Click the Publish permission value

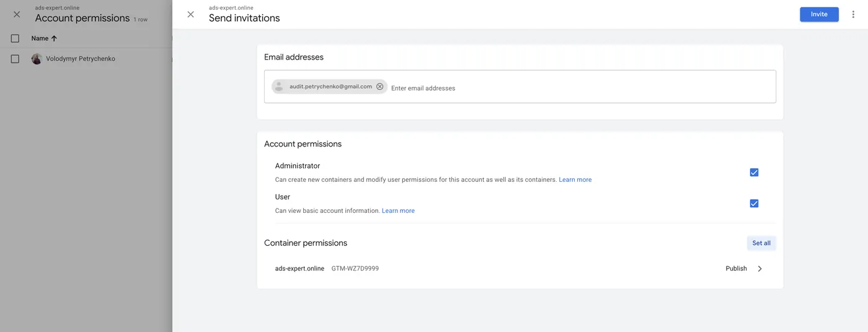736,269
